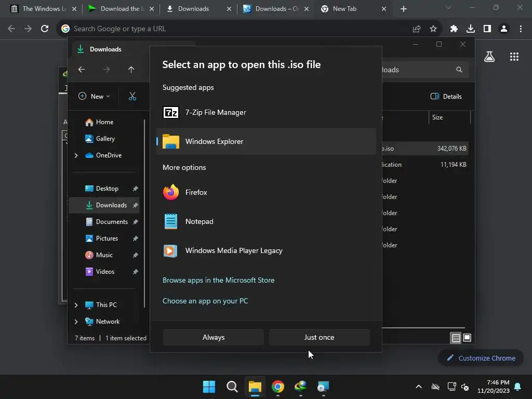Screen dimensions: 532x399
Task: Click the pin icon beside Videos
Action: click(136, 271)
